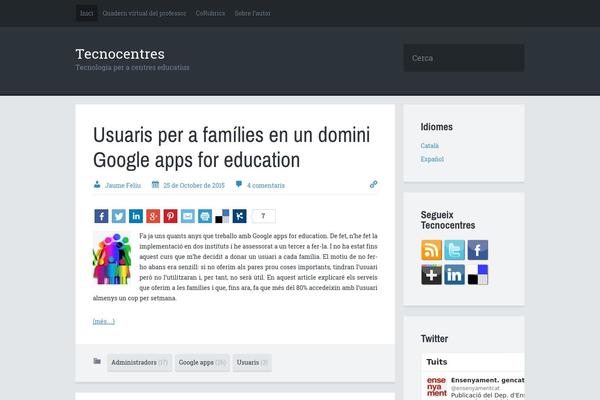The image size is (600, 400).
Task: Click the (més...) read more link
Action: click(104, 321)
